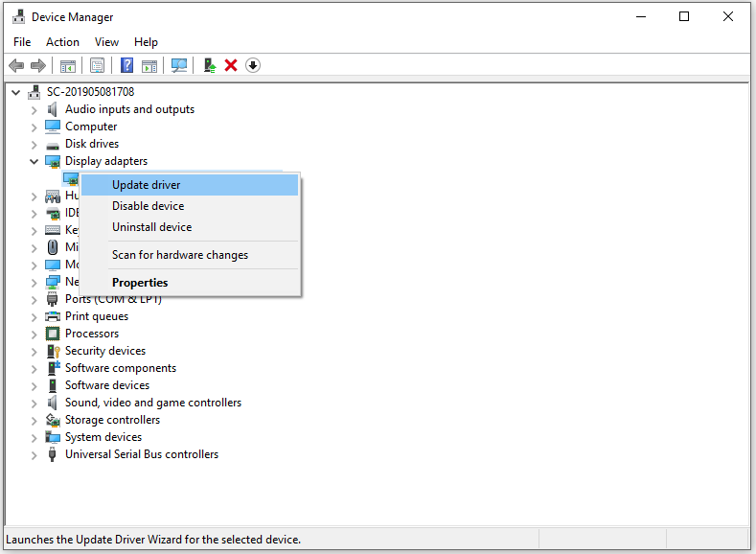This screenshot has width=756, height=554.
Task: Click the Sound, video and game controllers icon
Action: [x=52, y=403]
